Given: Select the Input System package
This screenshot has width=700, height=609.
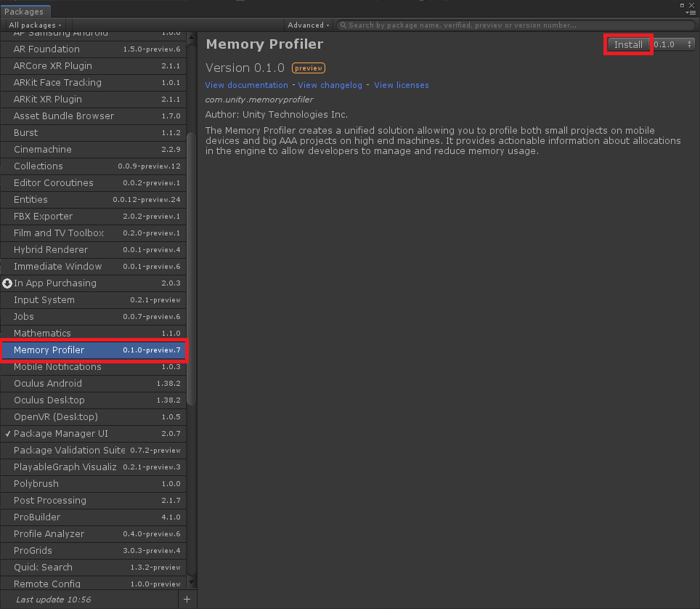Looking at the screenshot, I should 93,300.
